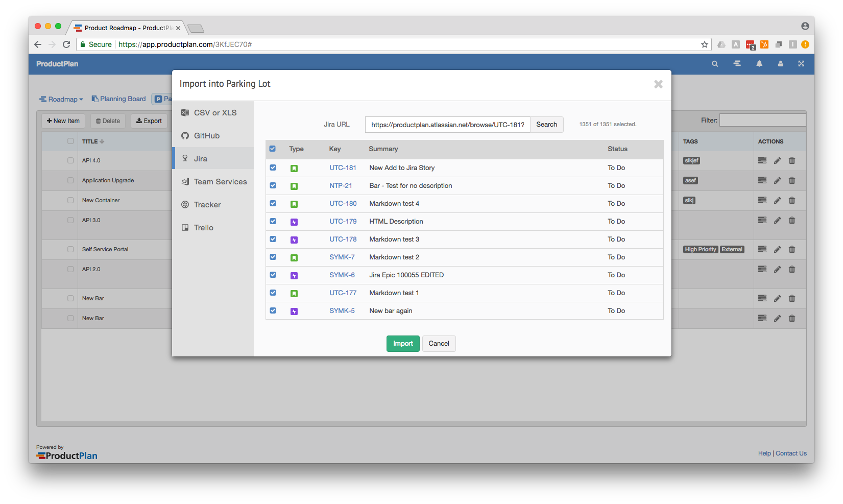Click the Delete button in toolbar

tap(108, 121)
